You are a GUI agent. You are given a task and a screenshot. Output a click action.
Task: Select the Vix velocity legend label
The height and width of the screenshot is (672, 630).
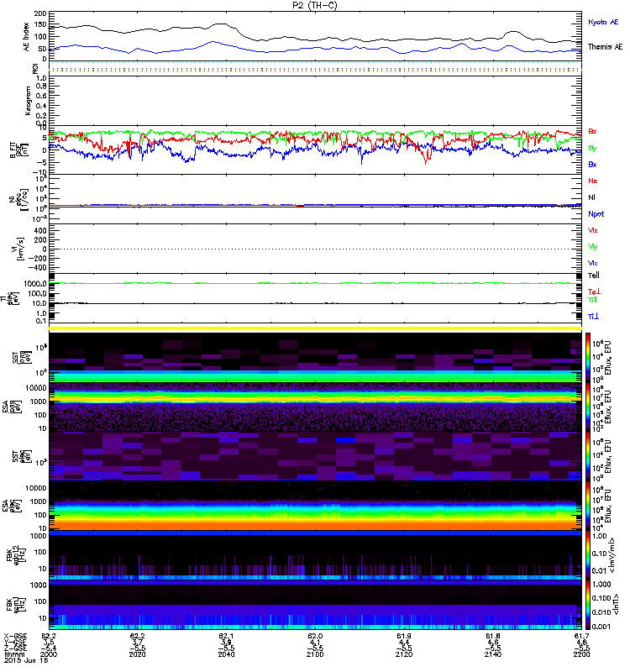[592, 263]
